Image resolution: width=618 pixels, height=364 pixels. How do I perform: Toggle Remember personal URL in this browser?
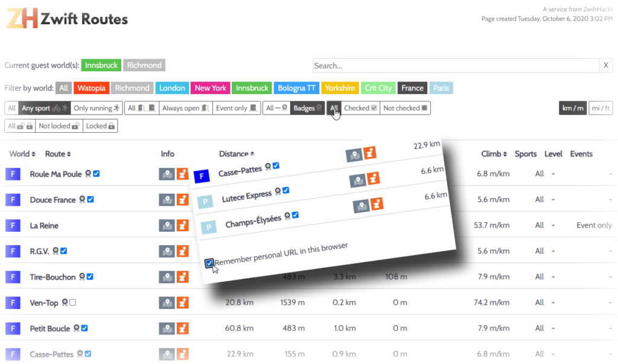click(x=209, y=263)
